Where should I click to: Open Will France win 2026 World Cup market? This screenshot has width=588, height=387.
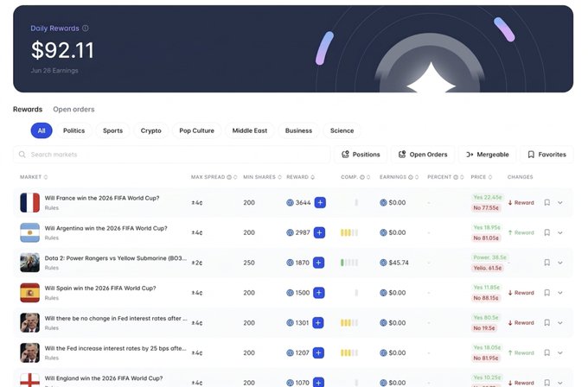102,198
